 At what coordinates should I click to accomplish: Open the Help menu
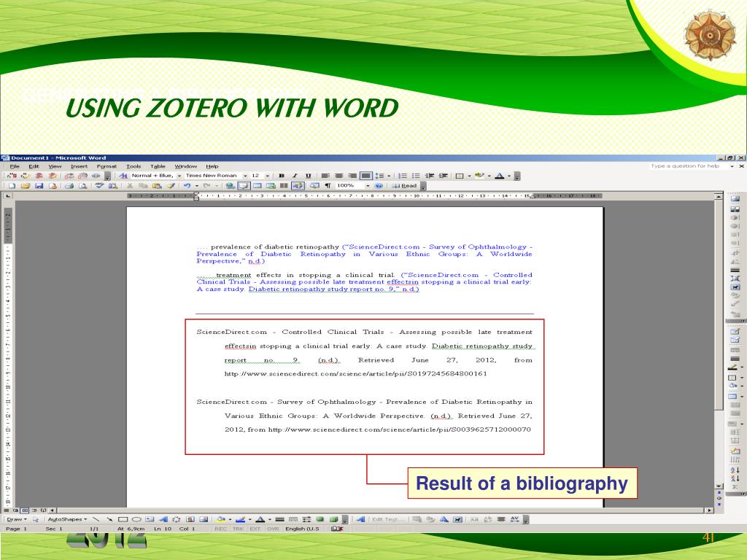212,166
